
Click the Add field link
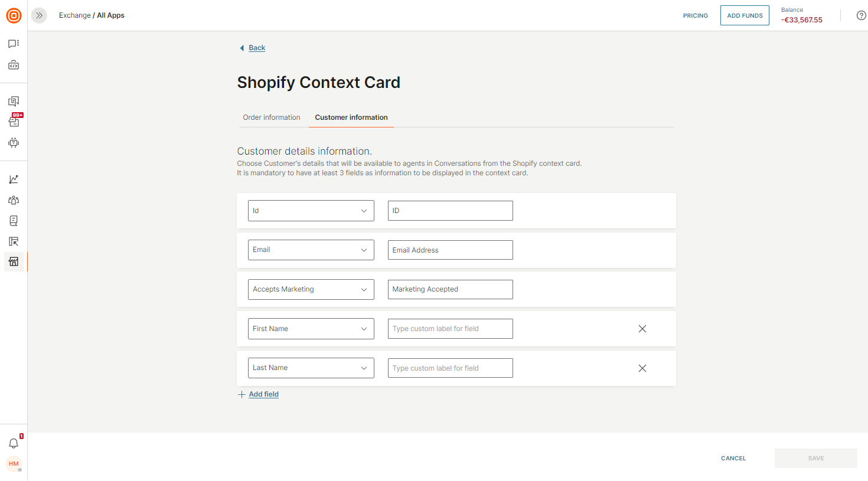click(263, 394)
